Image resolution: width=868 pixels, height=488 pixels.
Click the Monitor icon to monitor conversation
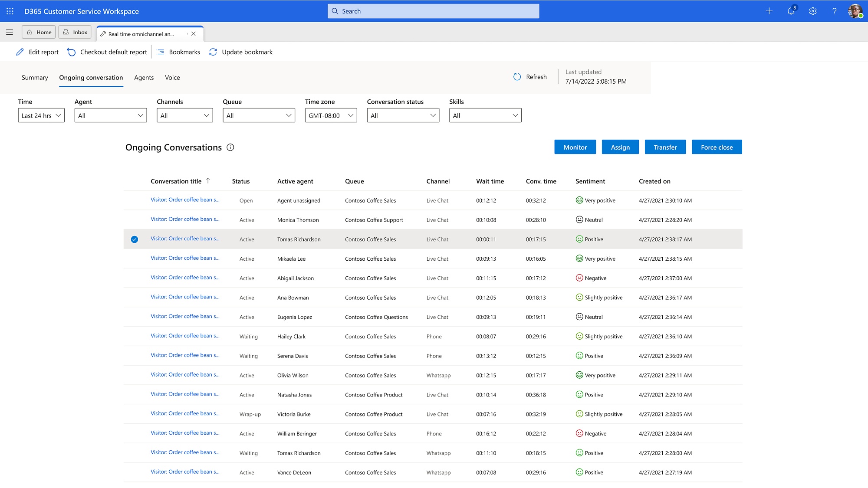point(575,147)
